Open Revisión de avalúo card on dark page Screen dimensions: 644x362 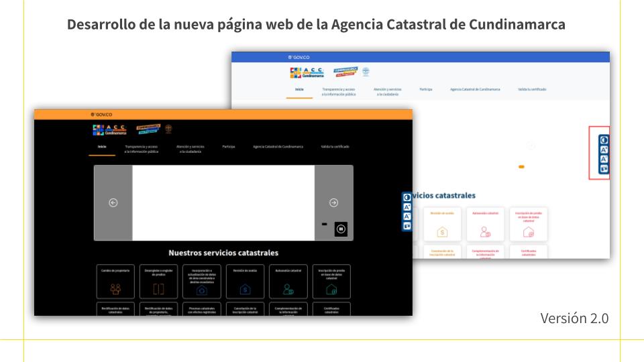[x=246, y=282]
